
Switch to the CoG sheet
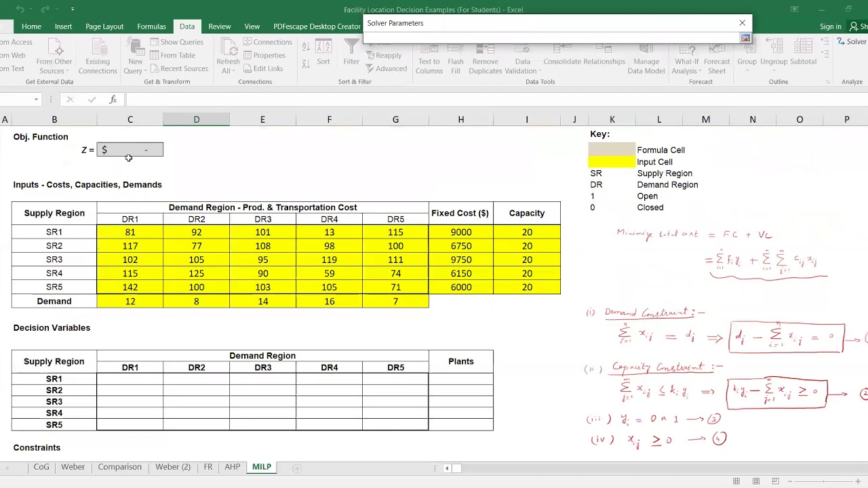click(x=41, y=467)
